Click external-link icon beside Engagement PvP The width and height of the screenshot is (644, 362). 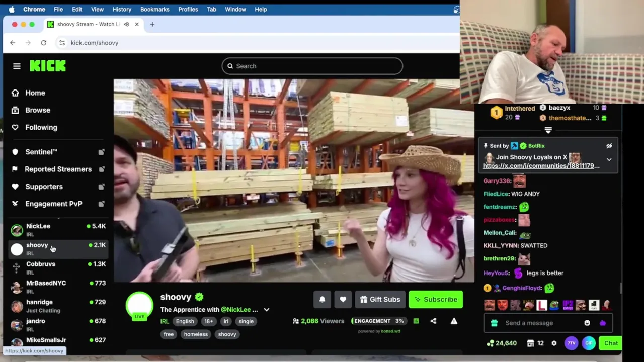[101, 204]
